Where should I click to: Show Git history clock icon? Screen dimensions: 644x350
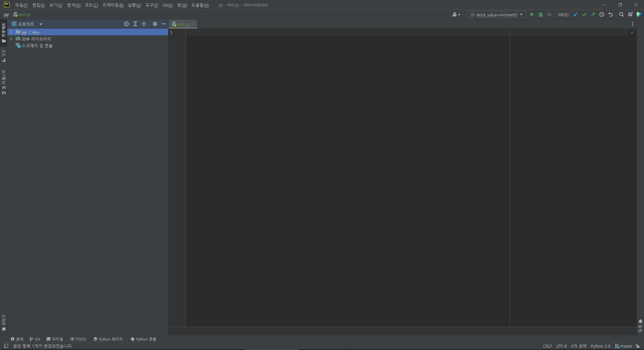(602, 14)
